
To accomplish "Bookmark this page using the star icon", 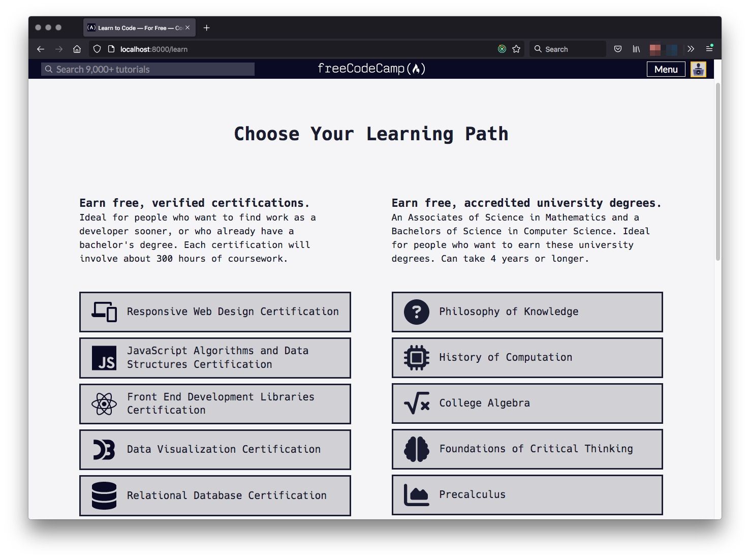I will pos(516,49).
